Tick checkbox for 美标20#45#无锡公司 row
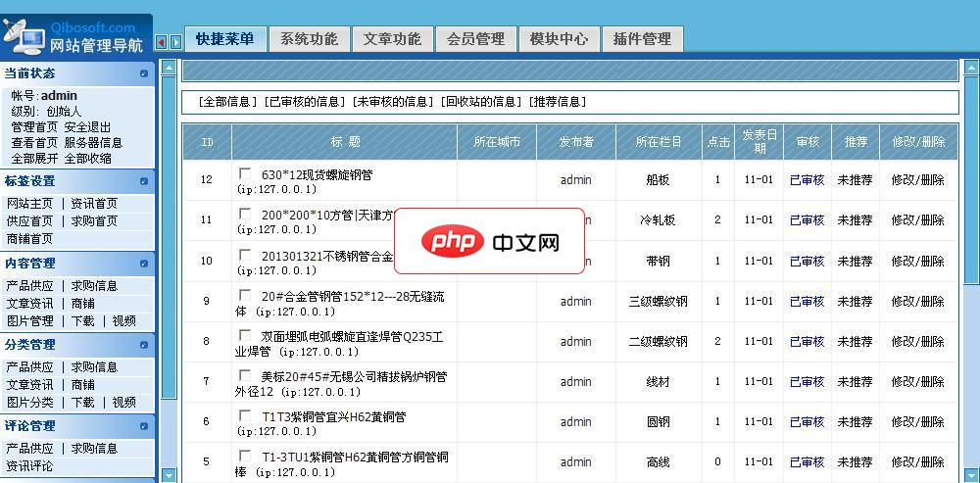 245,376
